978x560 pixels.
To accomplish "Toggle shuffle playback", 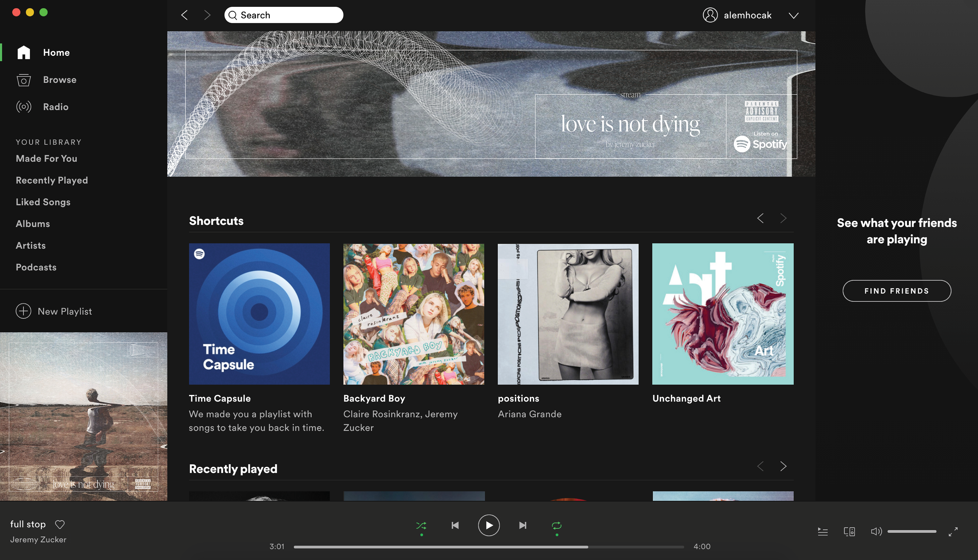I will click(x=421, y=525).
